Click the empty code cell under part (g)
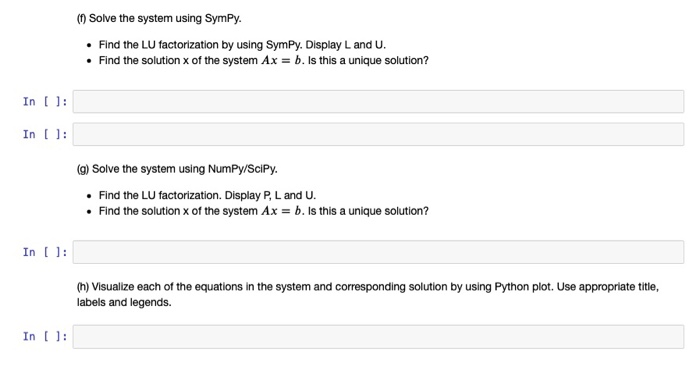This screenshot has width=700, height=367. pyautogui.click(x=378, y=252)
